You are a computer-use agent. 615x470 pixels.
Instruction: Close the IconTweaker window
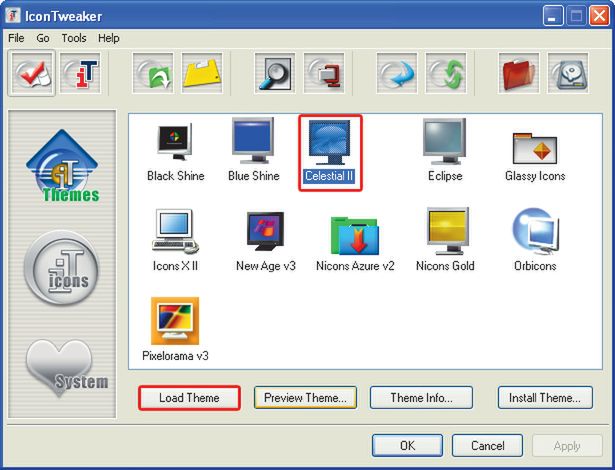[x=600, y=16]
